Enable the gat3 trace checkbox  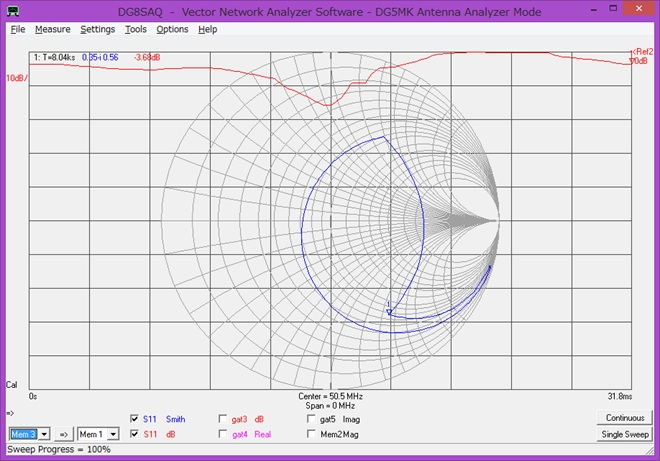(222, 419)
